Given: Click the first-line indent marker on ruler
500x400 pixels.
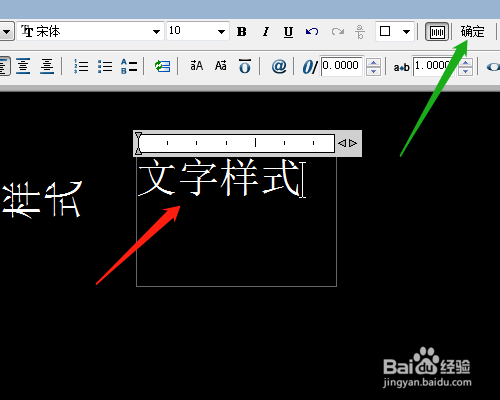Looking at the screenshot, I should pyautogui.click(x=138, y=136).
